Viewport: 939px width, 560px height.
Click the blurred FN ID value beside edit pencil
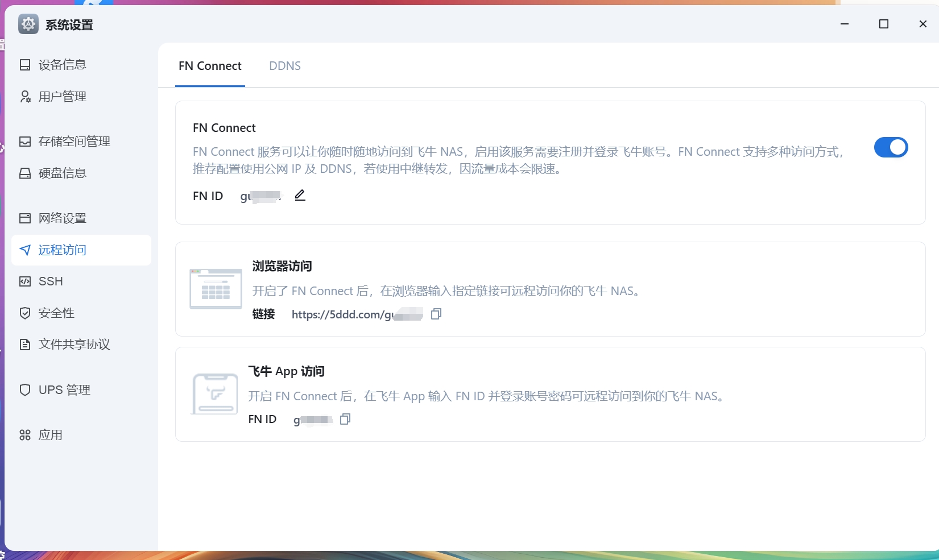coord(261,197)
